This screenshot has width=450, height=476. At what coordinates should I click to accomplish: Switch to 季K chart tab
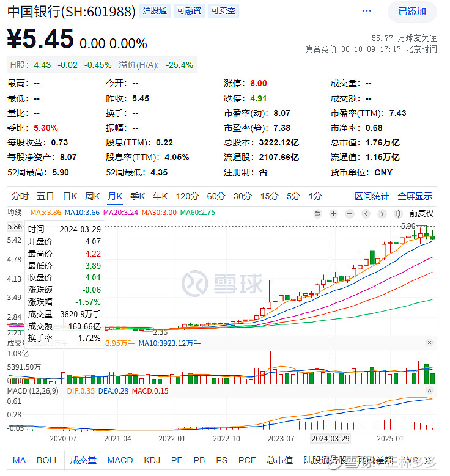click(x=138, y=196)
